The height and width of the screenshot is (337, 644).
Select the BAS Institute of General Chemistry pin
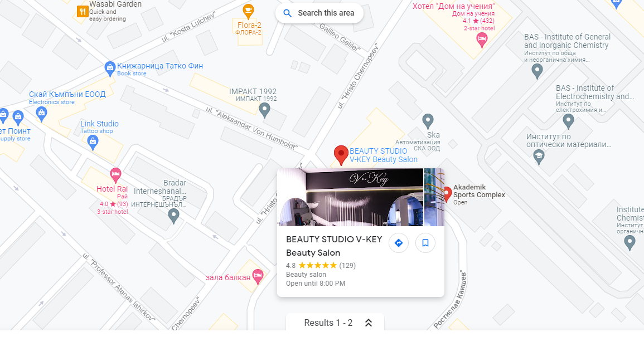[537, 71]
